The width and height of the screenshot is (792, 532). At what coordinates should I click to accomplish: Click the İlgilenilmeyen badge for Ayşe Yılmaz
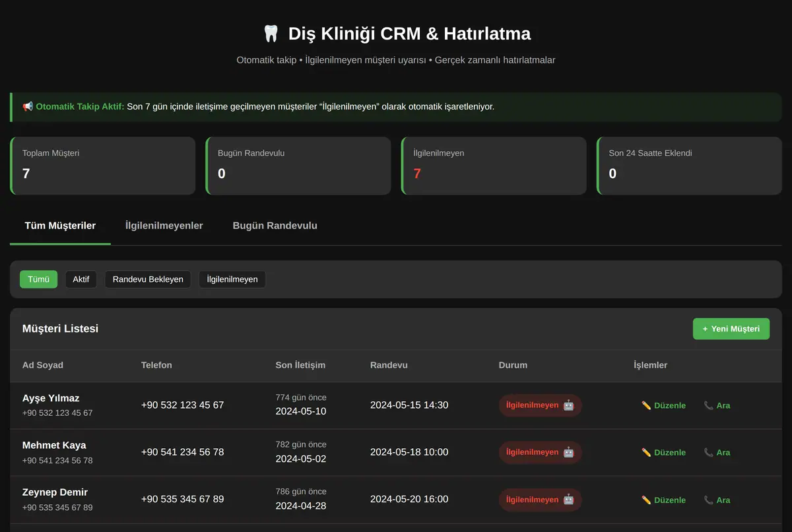pos(540,405)
